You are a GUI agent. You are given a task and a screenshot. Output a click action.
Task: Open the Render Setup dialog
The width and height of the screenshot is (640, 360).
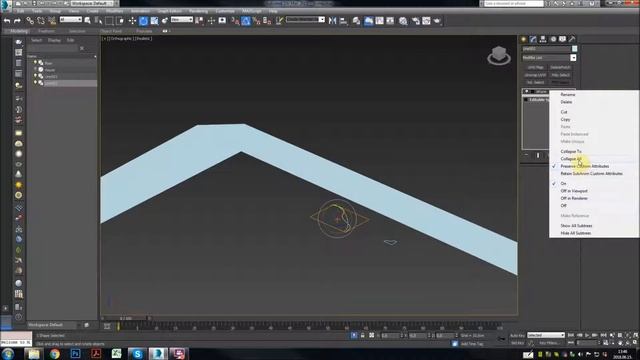click(416, 20)
